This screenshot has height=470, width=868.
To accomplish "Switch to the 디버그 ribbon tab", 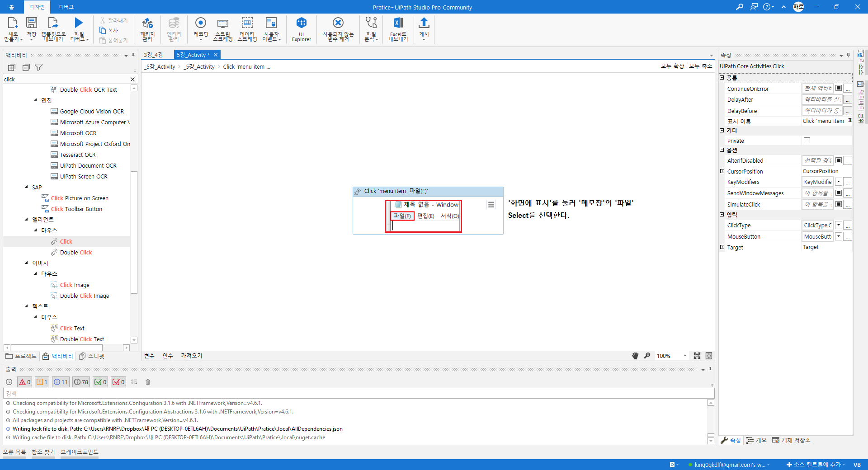I will point(66,7).
